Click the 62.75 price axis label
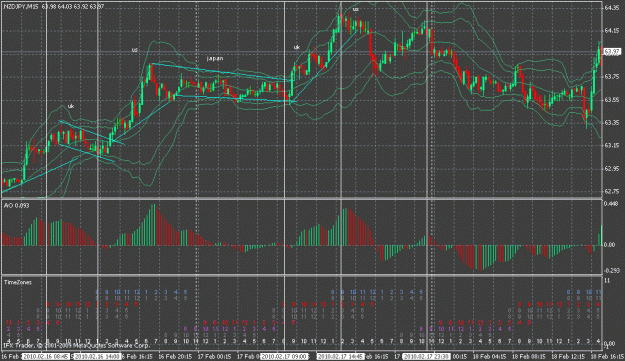 [x=611, y=192]
